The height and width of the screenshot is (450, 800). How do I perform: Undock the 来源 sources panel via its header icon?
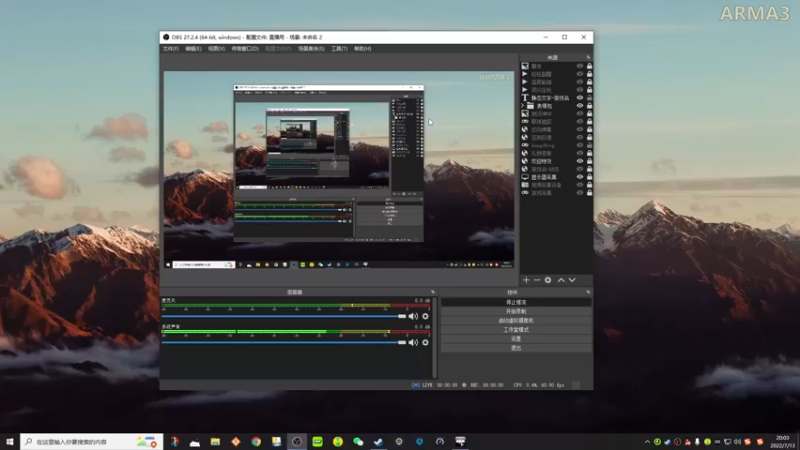(588, 57)
